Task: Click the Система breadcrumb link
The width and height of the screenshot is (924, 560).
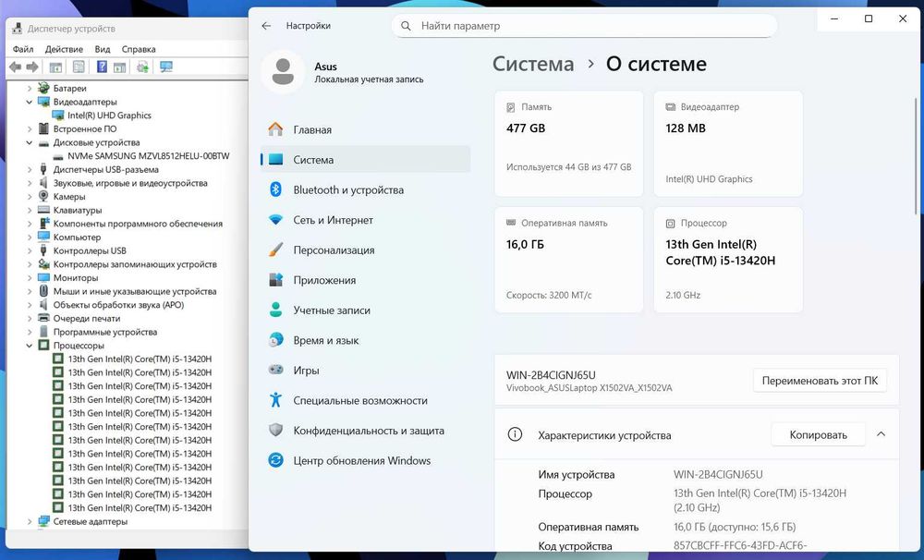Action: coord(533,64)
